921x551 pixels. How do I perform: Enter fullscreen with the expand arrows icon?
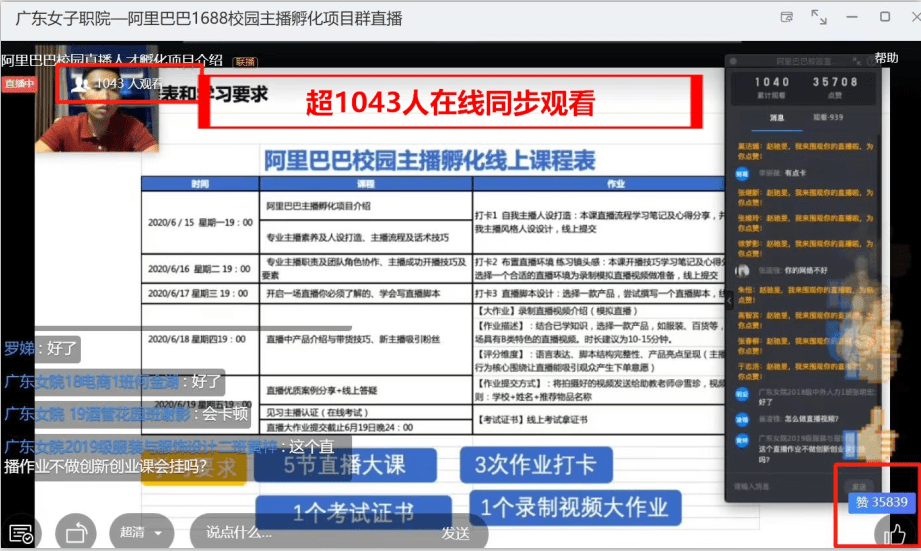coord(819,17)
